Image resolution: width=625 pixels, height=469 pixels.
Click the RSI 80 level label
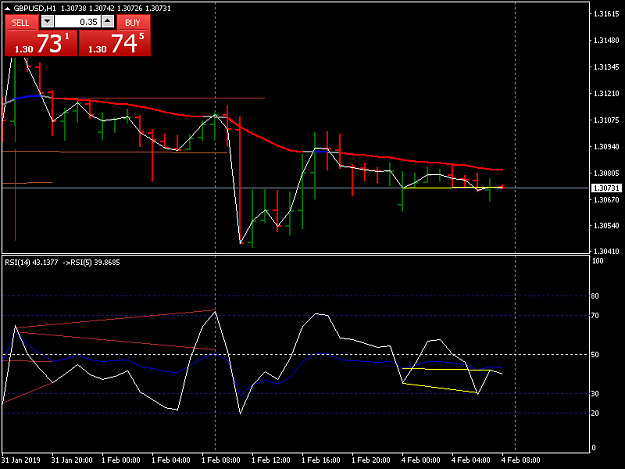[595, 296]
